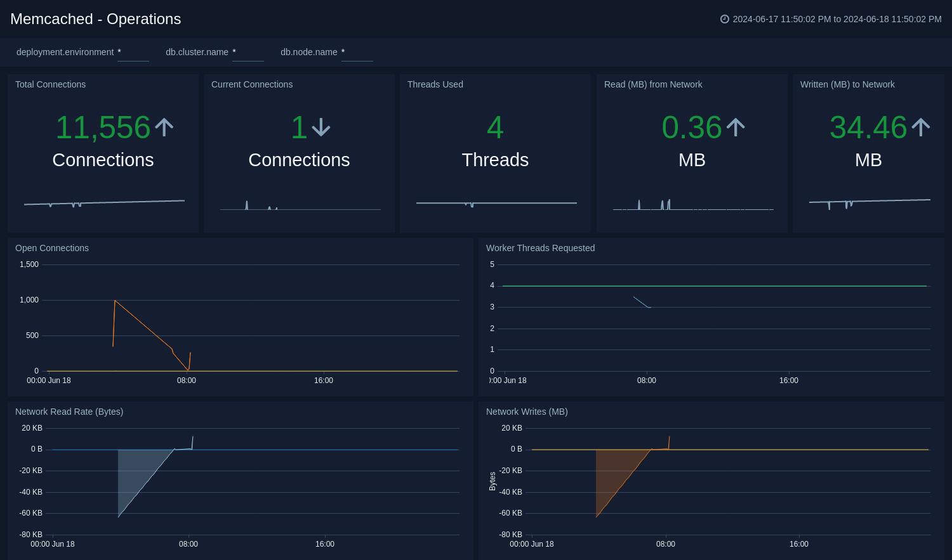Click the 0.36 Read MB value

click(692, 127)
